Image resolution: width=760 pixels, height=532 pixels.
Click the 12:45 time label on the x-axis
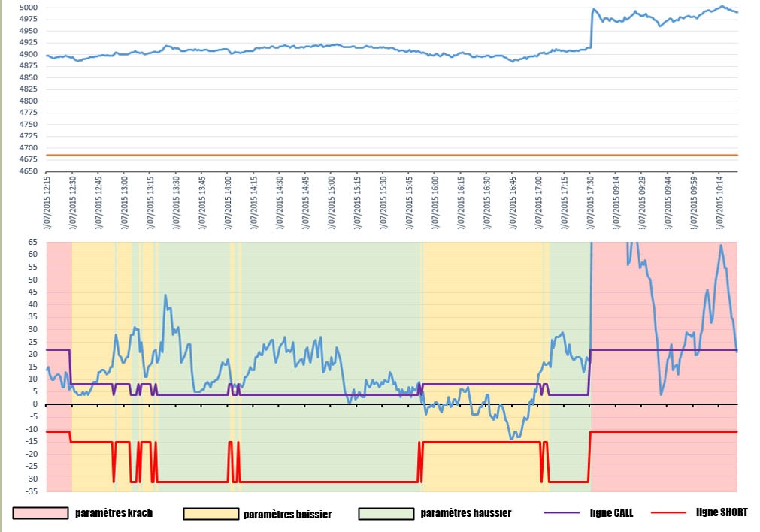pos(98,203)
